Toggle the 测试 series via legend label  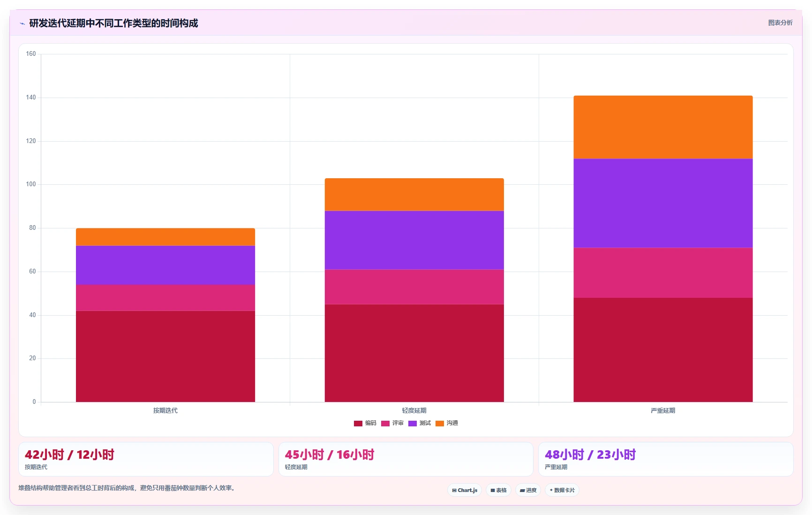click(x=425, y=423)
